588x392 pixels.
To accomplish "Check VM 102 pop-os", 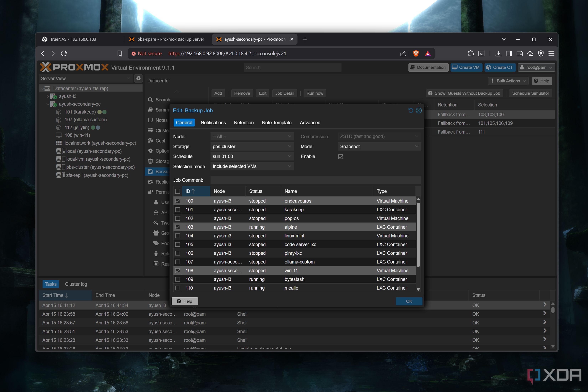I will (x=177, y=218).
